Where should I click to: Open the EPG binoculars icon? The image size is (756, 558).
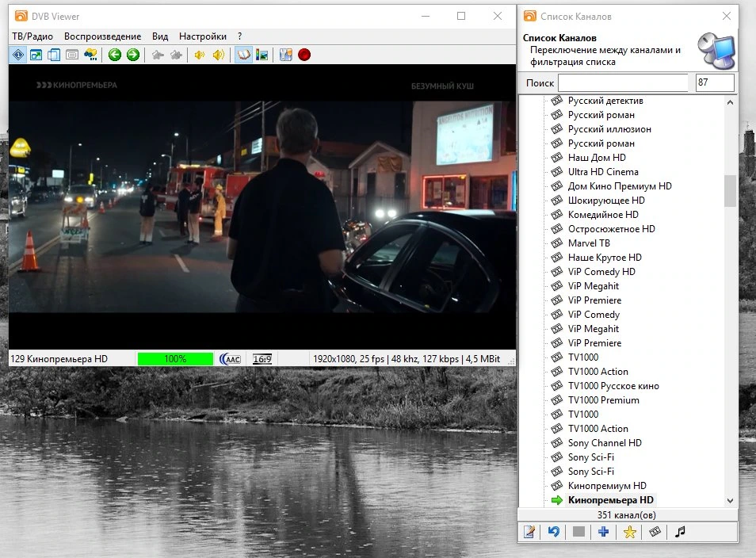coord(90,55)
